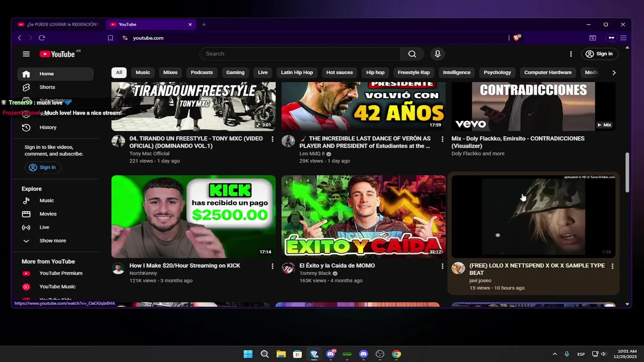Select the All filter chip
Screen dimensions: 644x362
point(119,72)
